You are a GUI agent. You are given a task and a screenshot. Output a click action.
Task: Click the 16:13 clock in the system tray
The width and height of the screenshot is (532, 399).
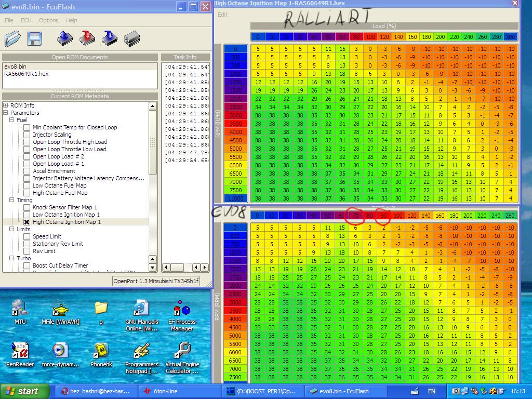coord(518,391)
